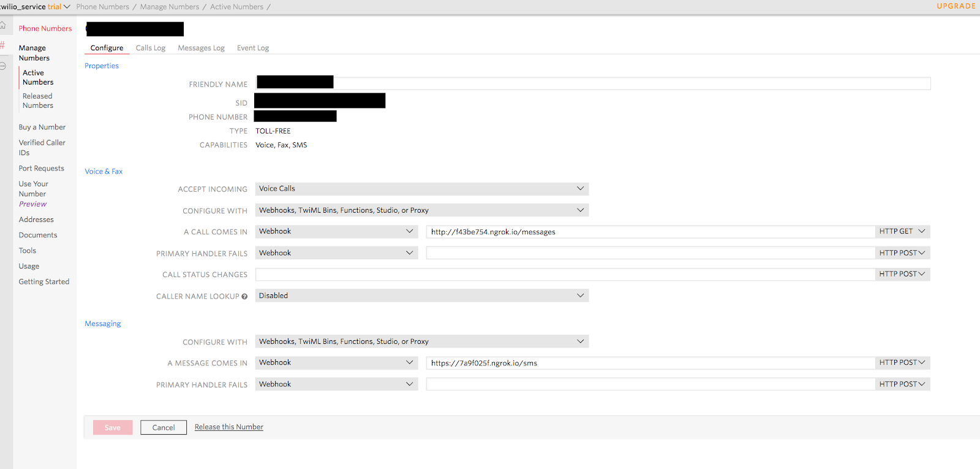Click the Save button
Viewport: 980px width, 469px height.
pyautogui.click(x=113, y=427)
